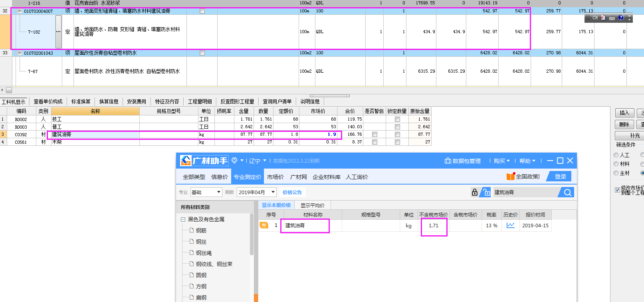Click the magnifier search icon
644x302 pixels.
tap(567, 192)
